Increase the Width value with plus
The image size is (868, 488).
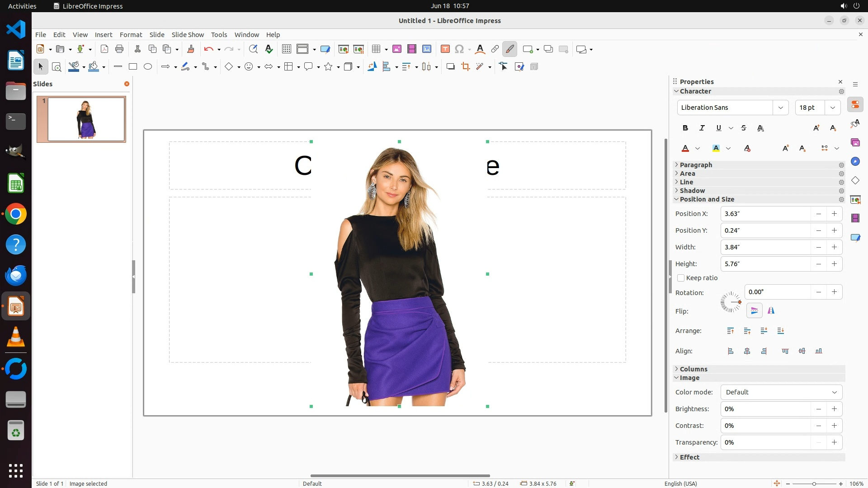[x=834, y=247]
